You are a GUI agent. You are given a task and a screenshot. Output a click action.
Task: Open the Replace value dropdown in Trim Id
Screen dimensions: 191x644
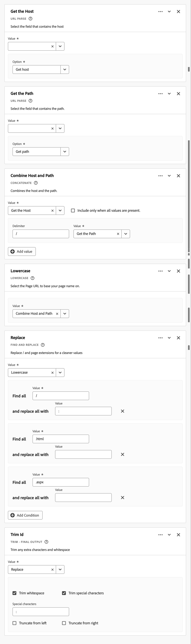60,570
